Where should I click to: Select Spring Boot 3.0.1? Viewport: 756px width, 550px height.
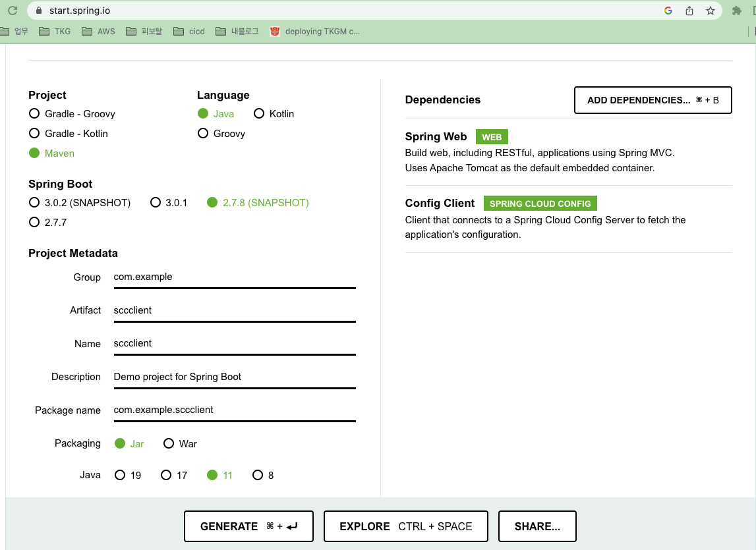click(169, 202)
